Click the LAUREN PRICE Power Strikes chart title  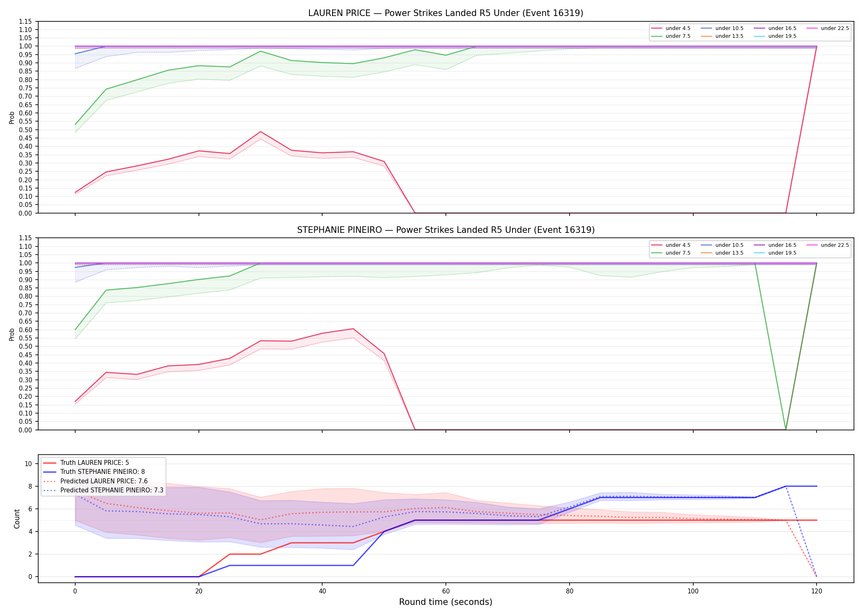(445, 13)
